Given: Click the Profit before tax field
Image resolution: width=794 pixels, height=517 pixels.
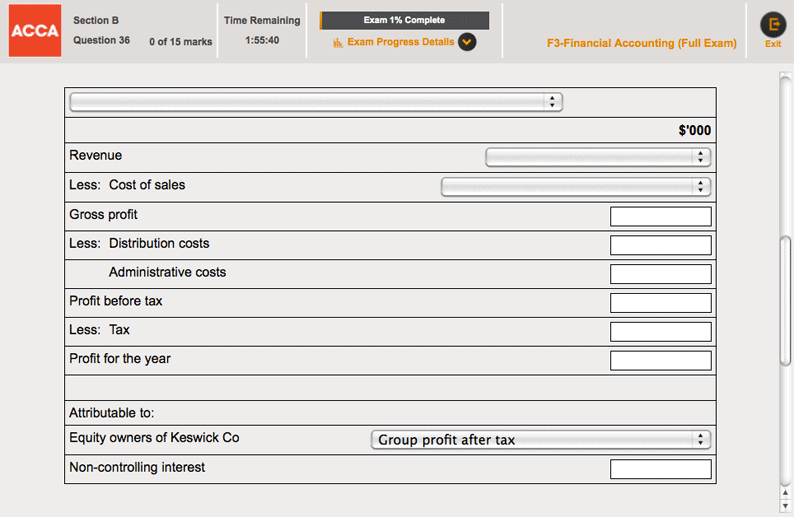Looking at the screenshot, I should click(660, 303).
